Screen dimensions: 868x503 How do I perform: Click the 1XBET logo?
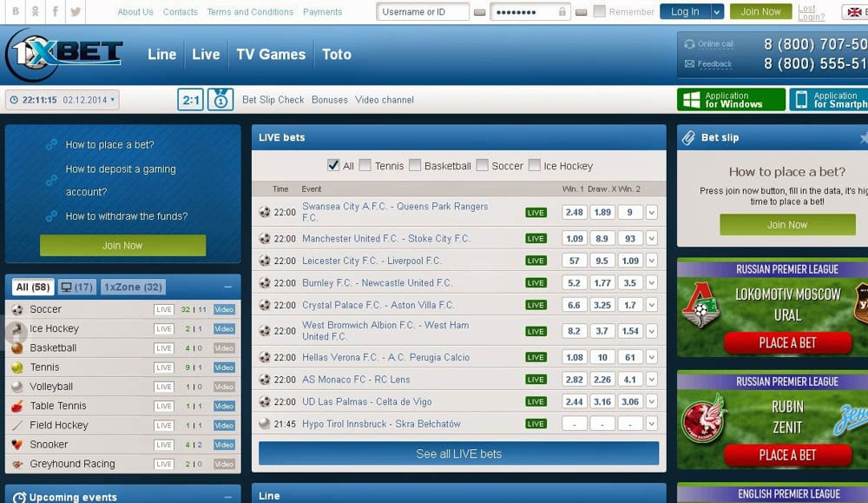[63, 55]
